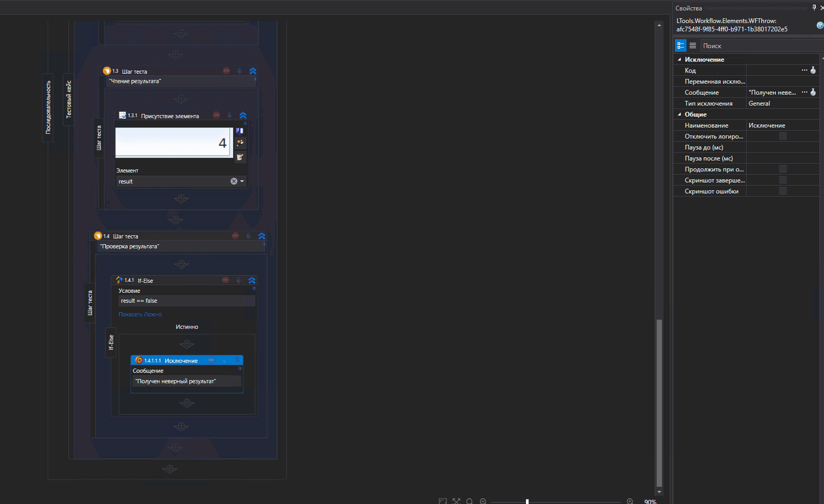The height and width of the screenshot is (504, 824).
Task: Click the screen picker icon in Присутствие элемента
Action: pos(240,131)
